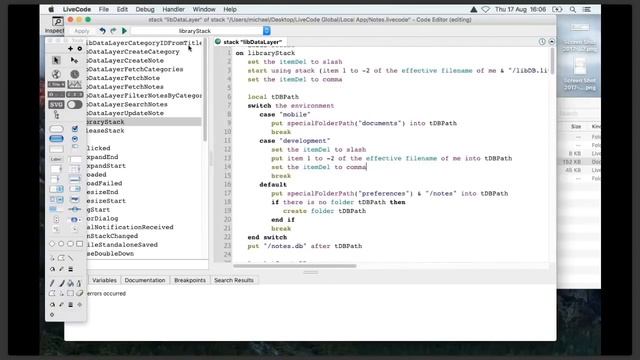Click the Wi-Fi status icon
The height and width of the screenshot is (360, 640).
coord(485,9)
